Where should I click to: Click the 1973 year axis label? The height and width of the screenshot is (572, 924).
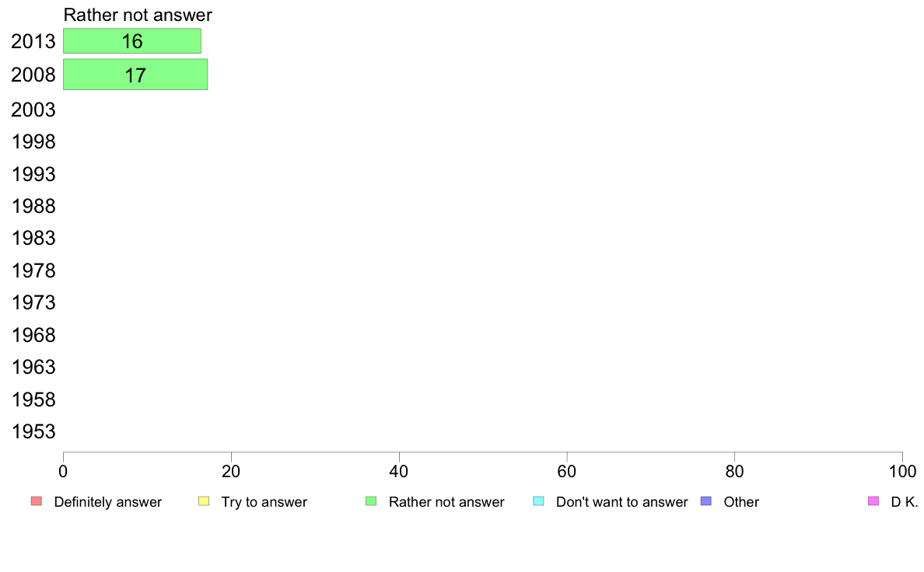coord(33,302)
